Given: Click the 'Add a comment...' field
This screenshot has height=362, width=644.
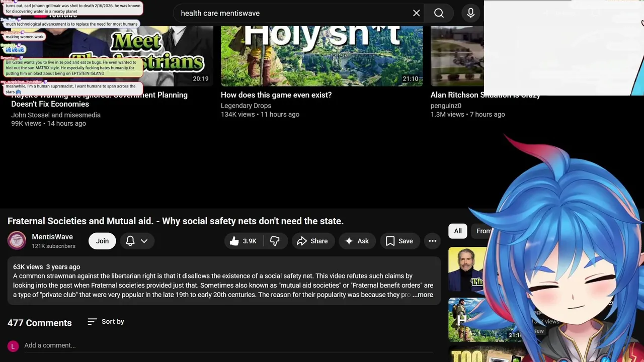Looking at the screenshot, I should pos(228,345).
